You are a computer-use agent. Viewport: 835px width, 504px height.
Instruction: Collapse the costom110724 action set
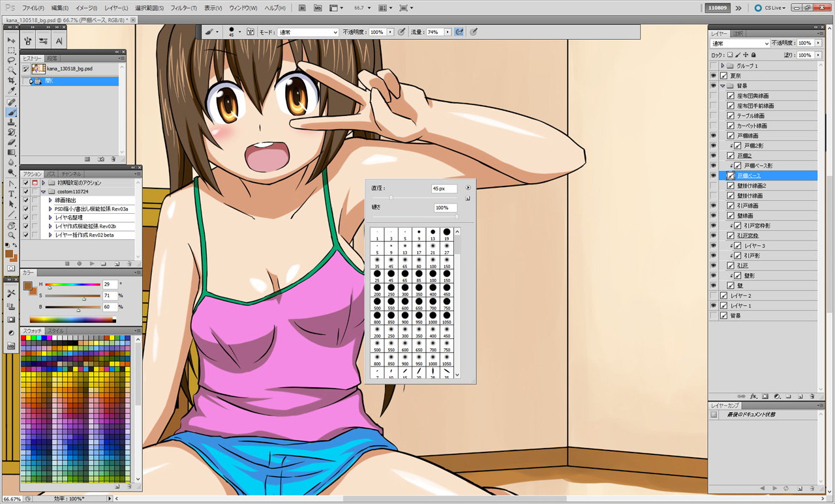pos(43,192)
